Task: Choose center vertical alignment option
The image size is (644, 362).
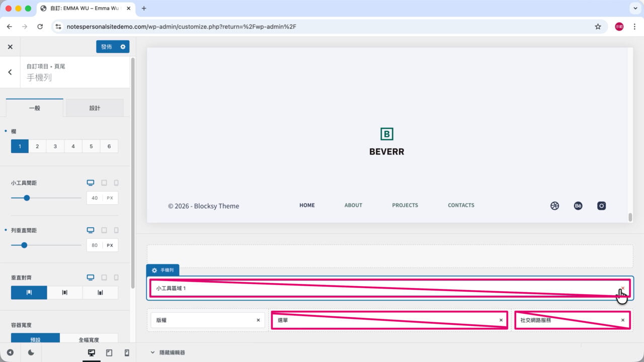Action: point(64,293)
